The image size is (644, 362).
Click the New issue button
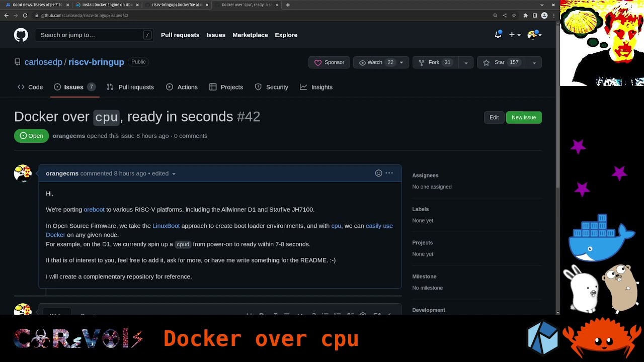[x=524, y=117]
